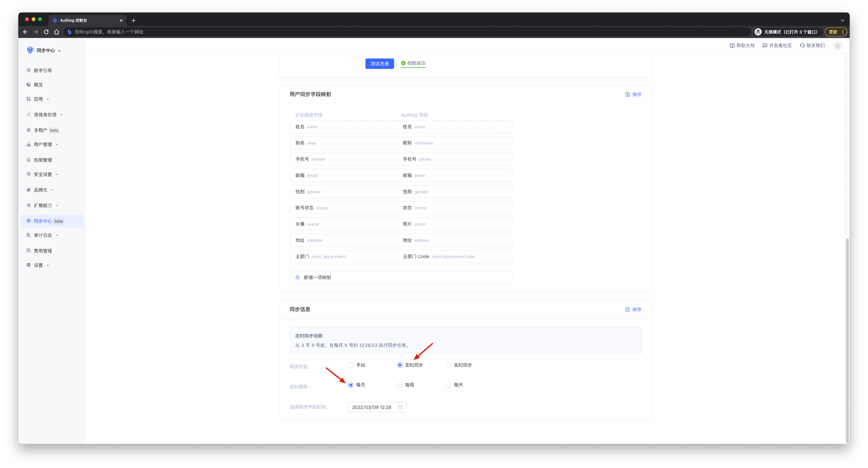Click the user avatar icon top right

point(837,46)
